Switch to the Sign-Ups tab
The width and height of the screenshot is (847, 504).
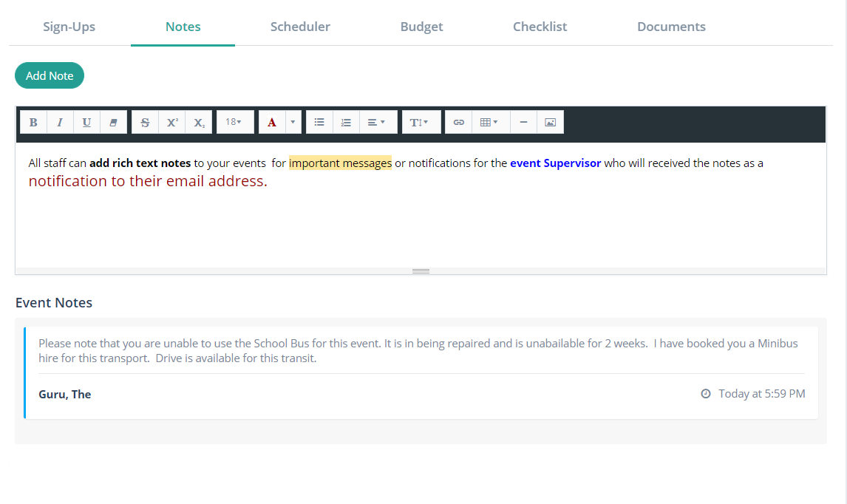[x=69, y=27]
